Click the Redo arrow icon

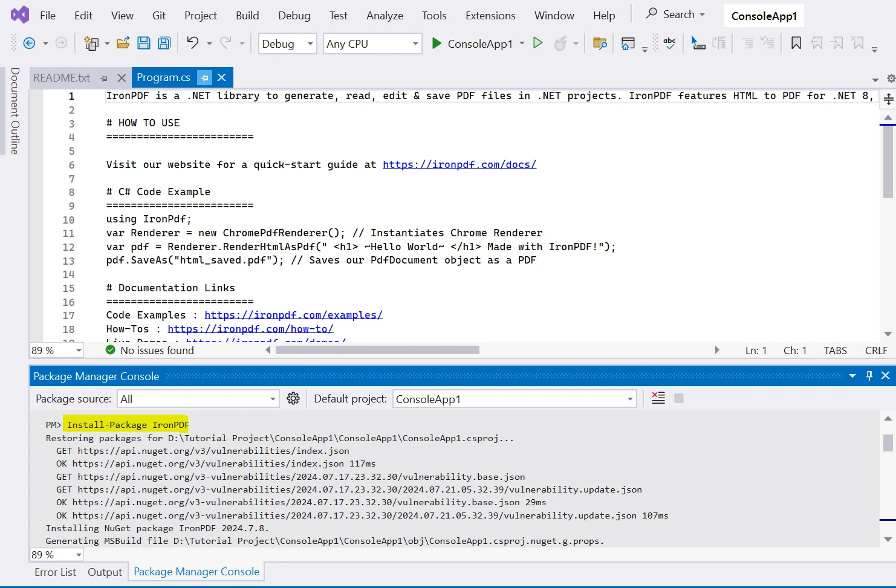226,42
